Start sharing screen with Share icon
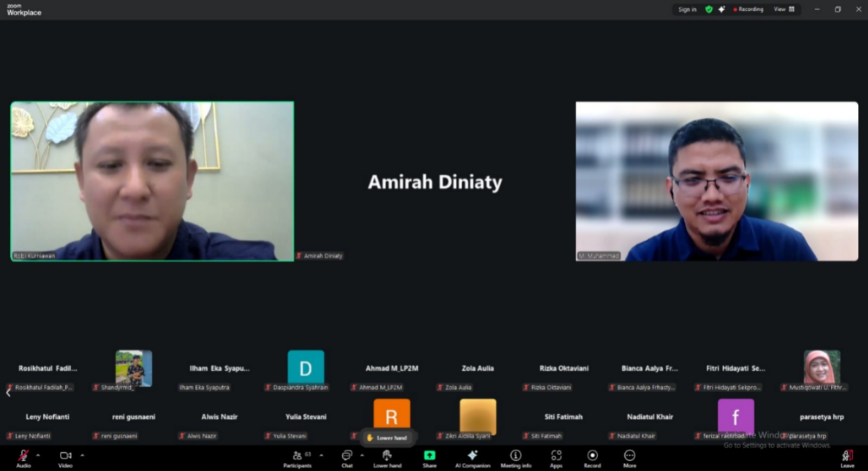Image resolution: width=868 pixels, height=471 pixels. (x=429, y=457)
